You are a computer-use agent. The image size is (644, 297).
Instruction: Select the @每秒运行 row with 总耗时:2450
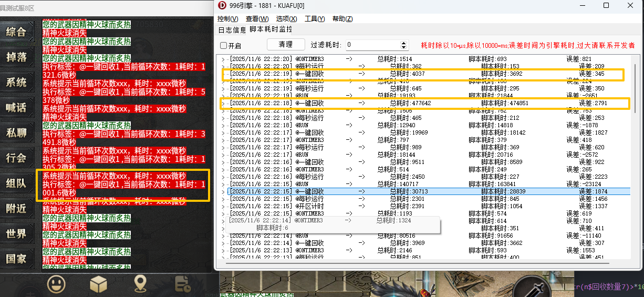[x=428, y=177]
